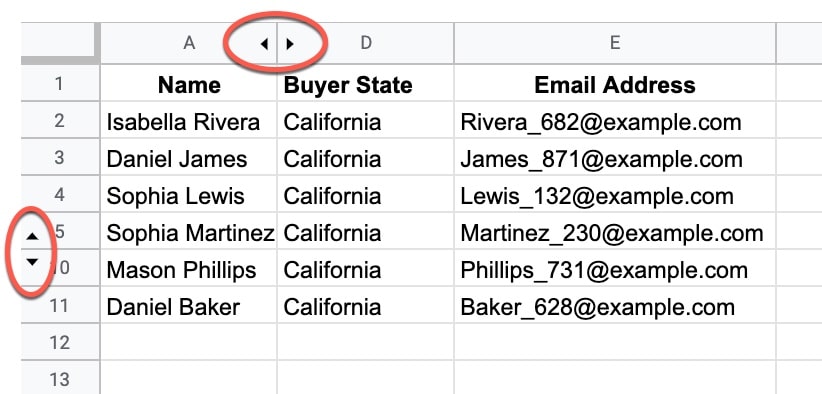Select the Sophia Martinez cell

coord(189,232)
